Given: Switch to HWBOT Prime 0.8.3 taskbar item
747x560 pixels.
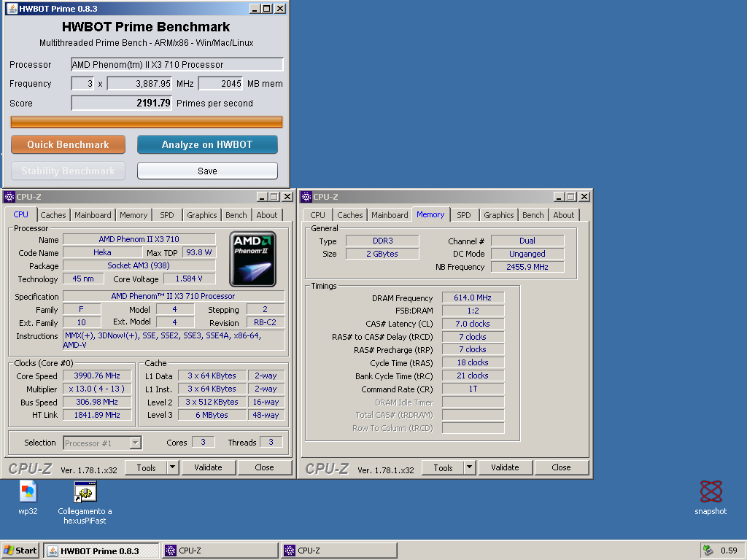Looking at the screenshot, I should (x=101, y=551).
